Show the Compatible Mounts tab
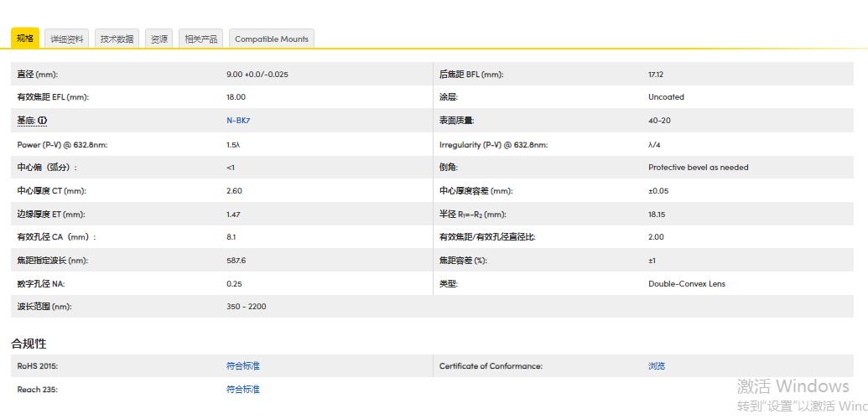Screen dimensions: 868x419 [x=271, y=39]
